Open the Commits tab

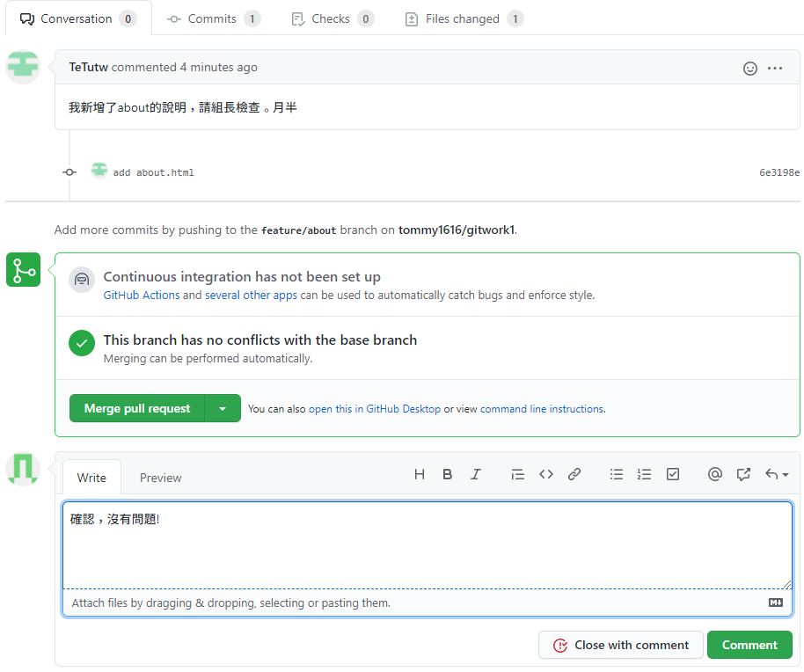pyautogui.click(x=213, y=18)
